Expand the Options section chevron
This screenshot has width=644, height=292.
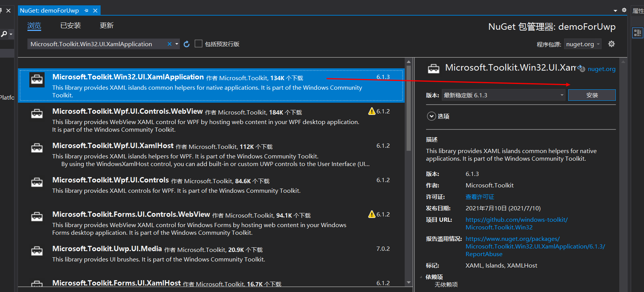[431, 116]
